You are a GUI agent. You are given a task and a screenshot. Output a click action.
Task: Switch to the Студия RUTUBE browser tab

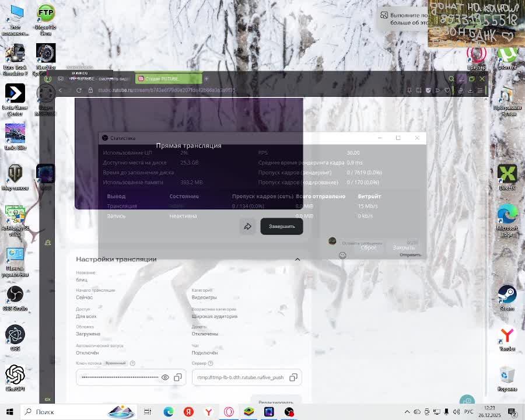point(166,79)
